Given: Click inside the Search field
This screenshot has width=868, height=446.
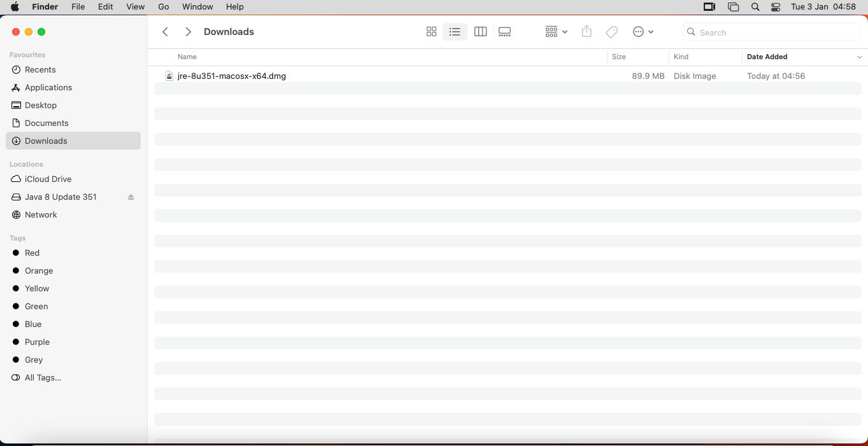Looking at the screenshot, I should click(771, 32).
